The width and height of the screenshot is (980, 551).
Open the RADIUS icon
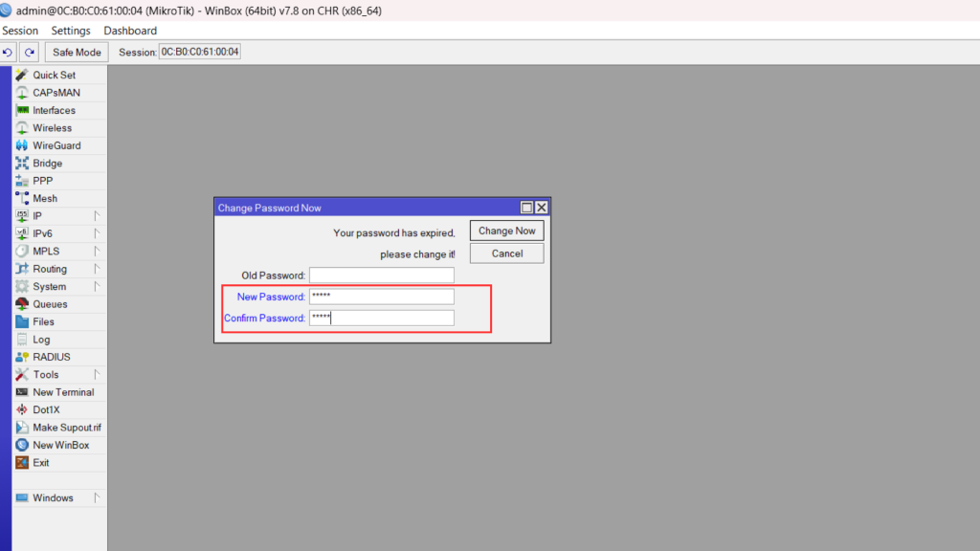pos(22,357)
